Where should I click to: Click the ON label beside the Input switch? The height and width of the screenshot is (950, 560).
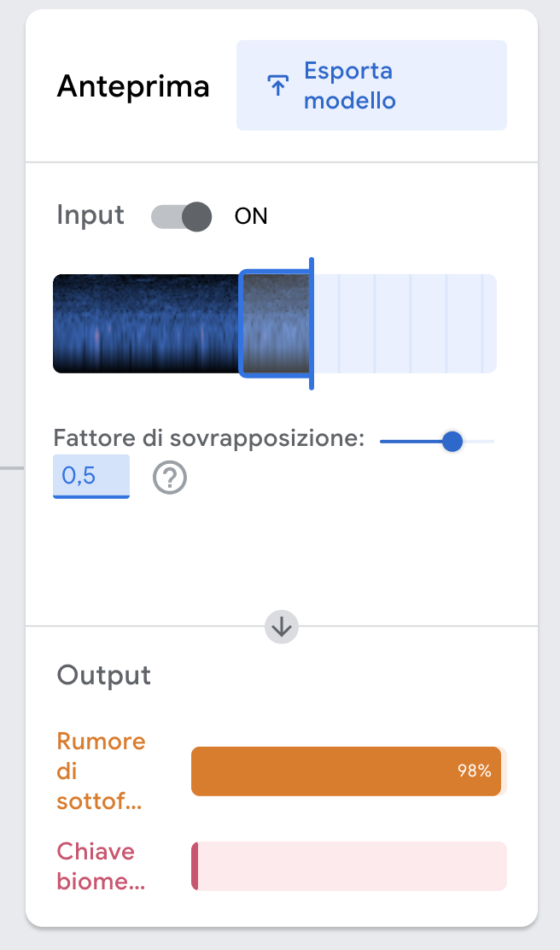251,216
